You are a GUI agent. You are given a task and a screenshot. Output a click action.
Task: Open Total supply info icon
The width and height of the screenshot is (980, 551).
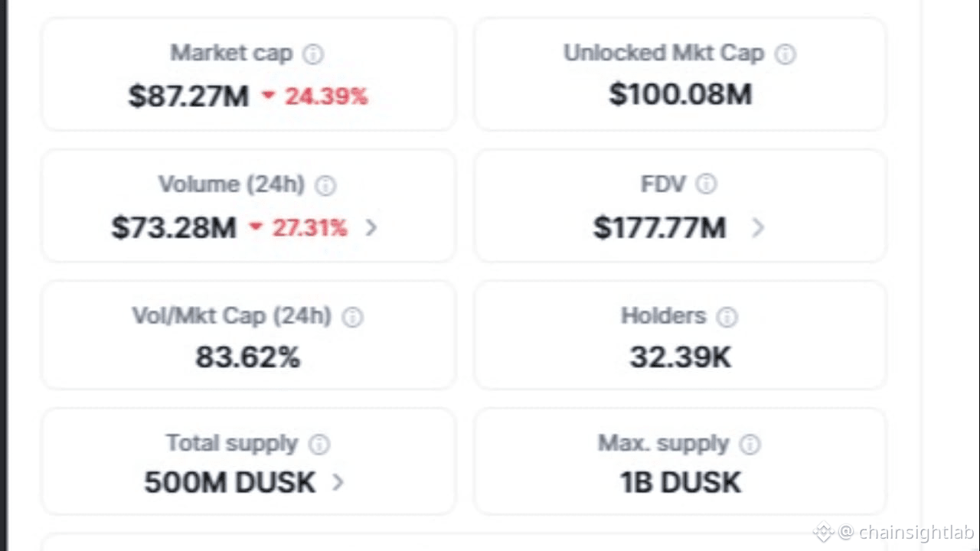[x=319, y=445]
